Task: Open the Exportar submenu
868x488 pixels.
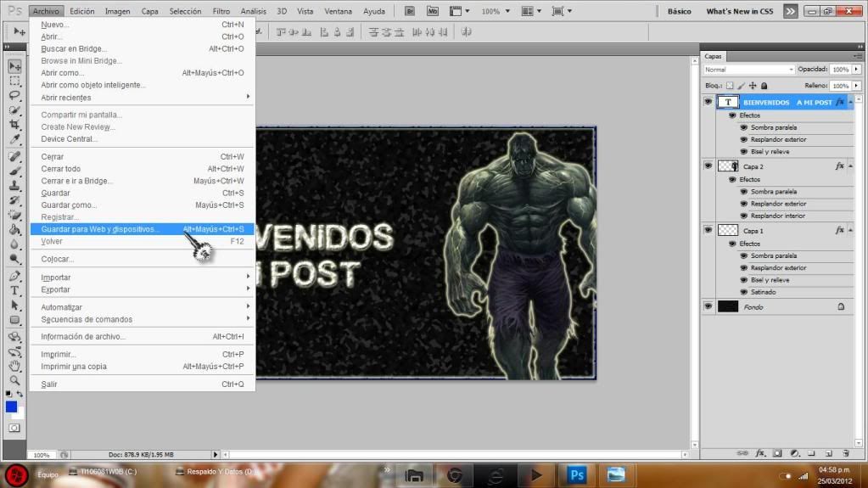Action: click(x=143, y=289)
